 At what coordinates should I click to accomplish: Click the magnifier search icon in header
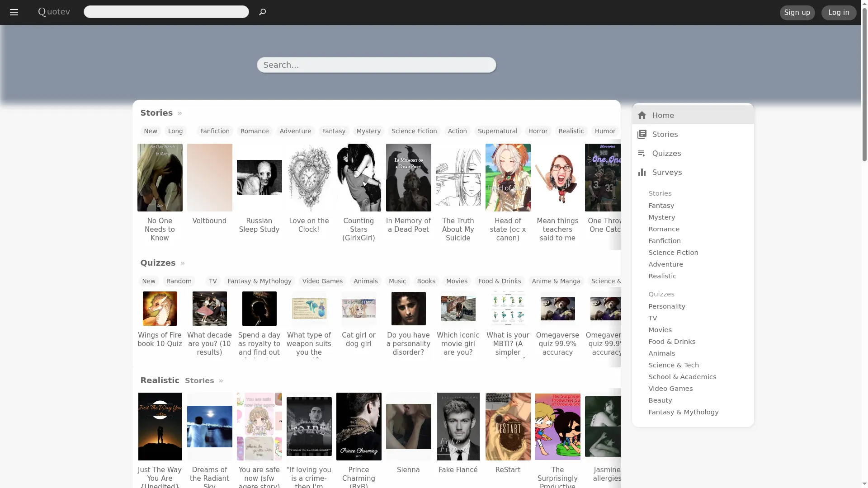tap(262, 12)
